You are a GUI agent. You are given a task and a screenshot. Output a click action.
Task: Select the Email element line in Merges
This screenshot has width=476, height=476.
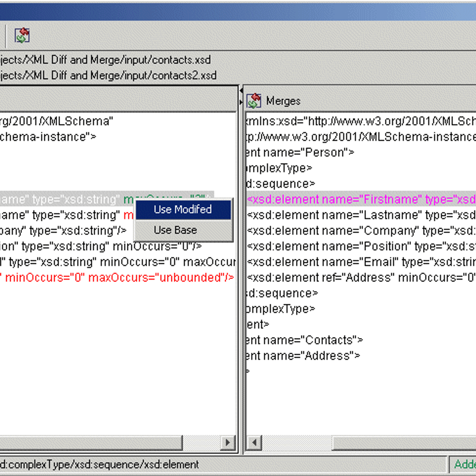361,262
